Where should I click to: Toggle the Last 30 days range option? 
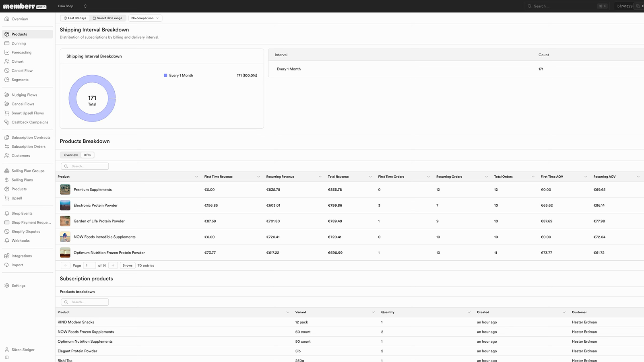click(x=75, y=18)
